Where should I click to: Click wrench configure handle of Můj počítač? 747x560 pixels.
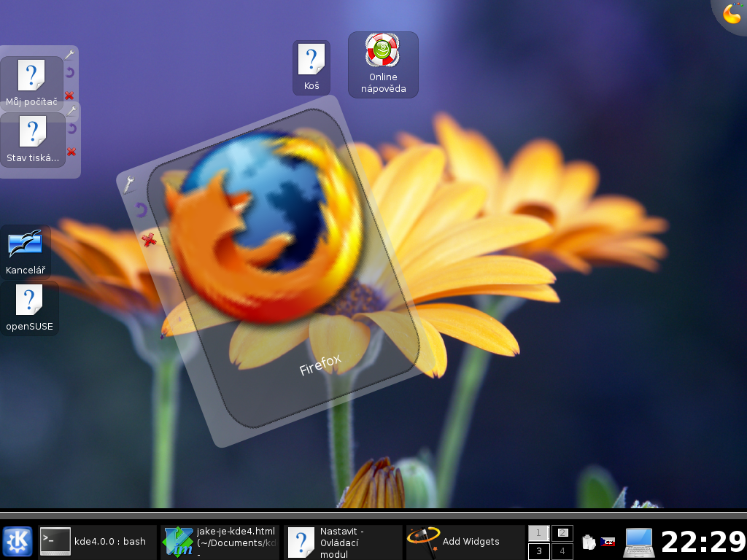[x=69, y=54]
